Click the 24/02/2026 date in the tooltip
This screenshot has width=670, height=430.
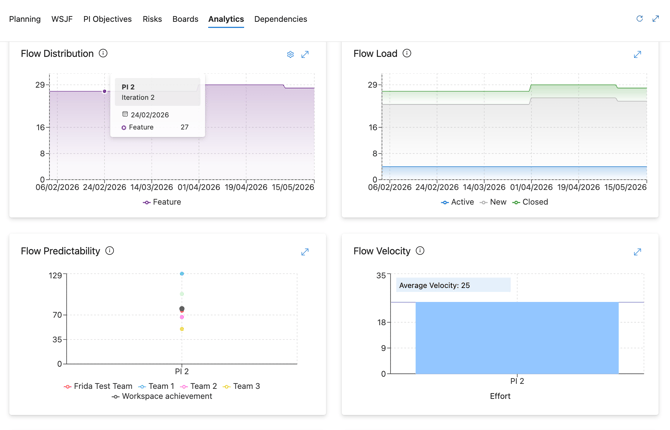pyautogui.click(x=150, y=115)
